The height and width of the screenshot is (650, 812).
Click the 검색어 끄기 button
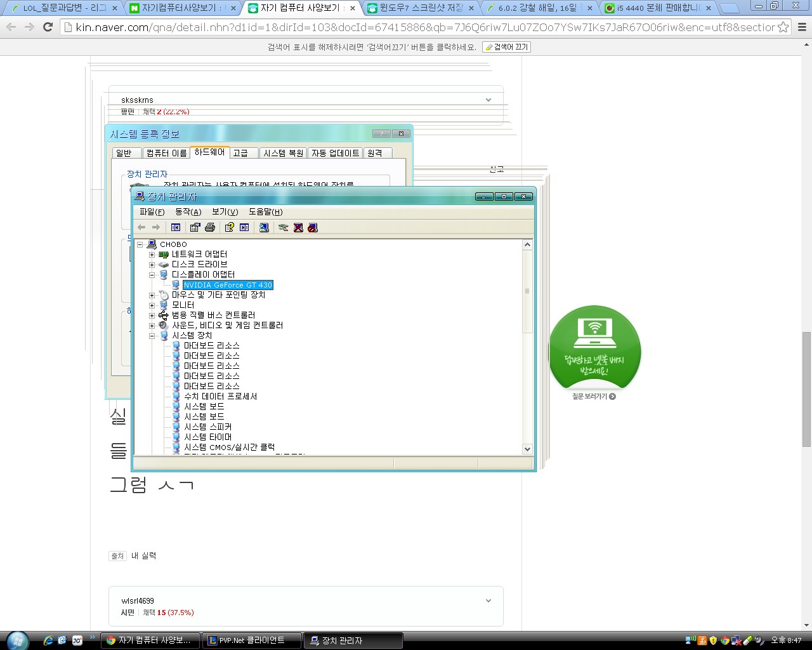click(x=506, y=47)
